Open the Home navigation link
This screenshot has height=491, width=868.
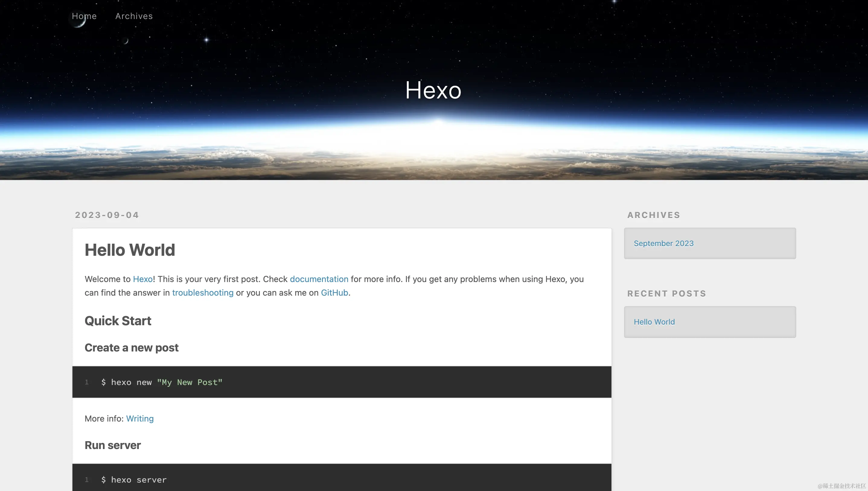[x=84, y=16]
